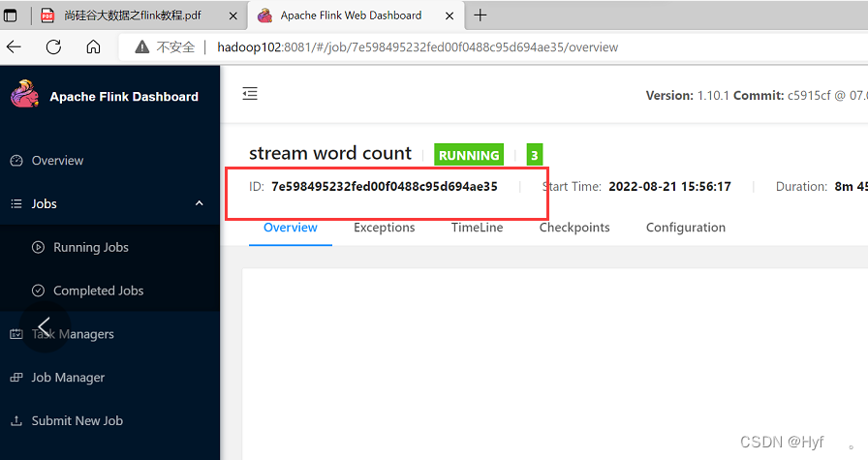The image size is (868, 460).
Task: Click the Jobs list icon
Action: 16,203
